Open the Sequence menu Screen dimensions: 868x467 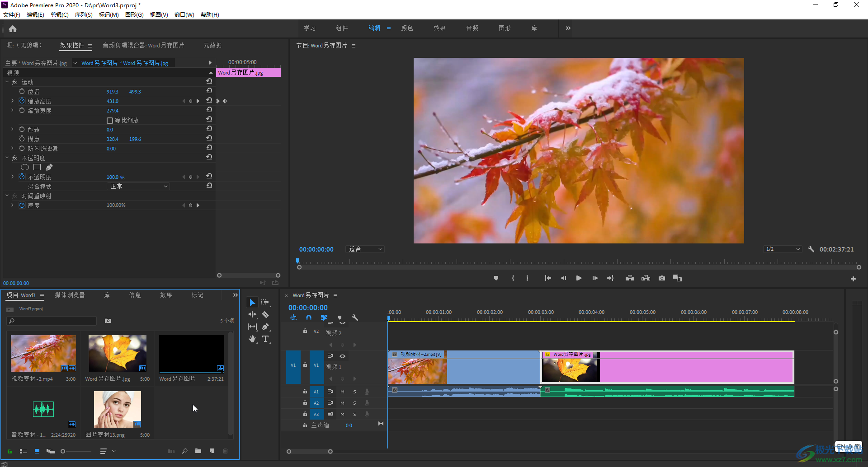tap(84, 15)
